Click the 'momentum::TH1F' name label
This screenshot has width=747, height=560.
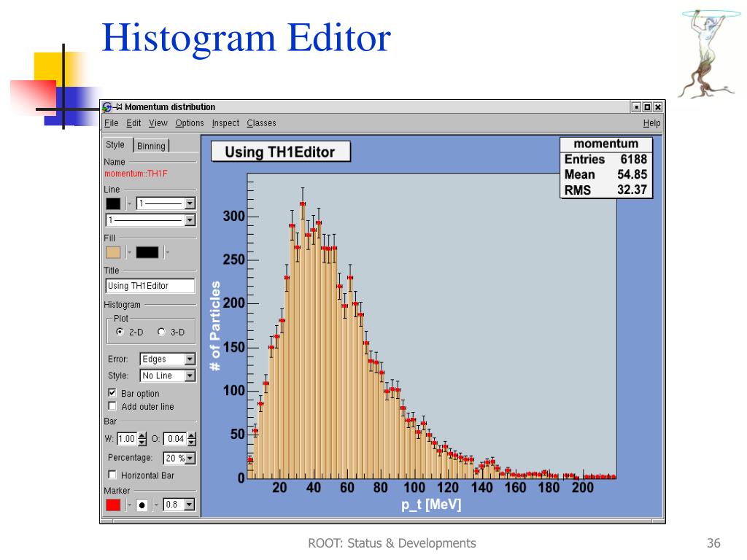tap(136, 174)
